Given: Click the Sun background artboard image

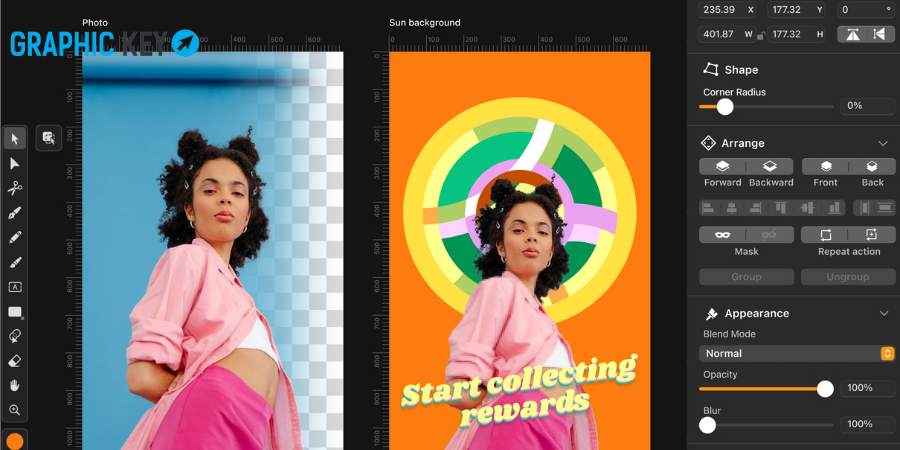Looking at the screenshot, I should [x=519, y=251].
